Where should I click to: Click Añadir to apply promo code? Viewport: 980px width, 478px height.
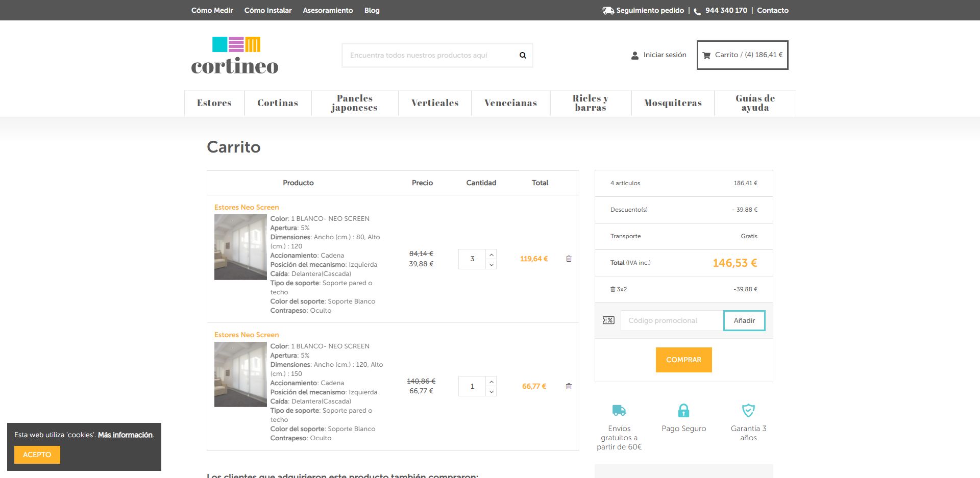point(744,320)
